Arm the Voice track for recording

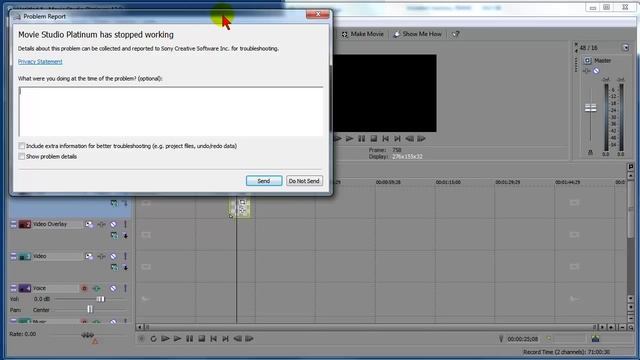pos(84,289)
